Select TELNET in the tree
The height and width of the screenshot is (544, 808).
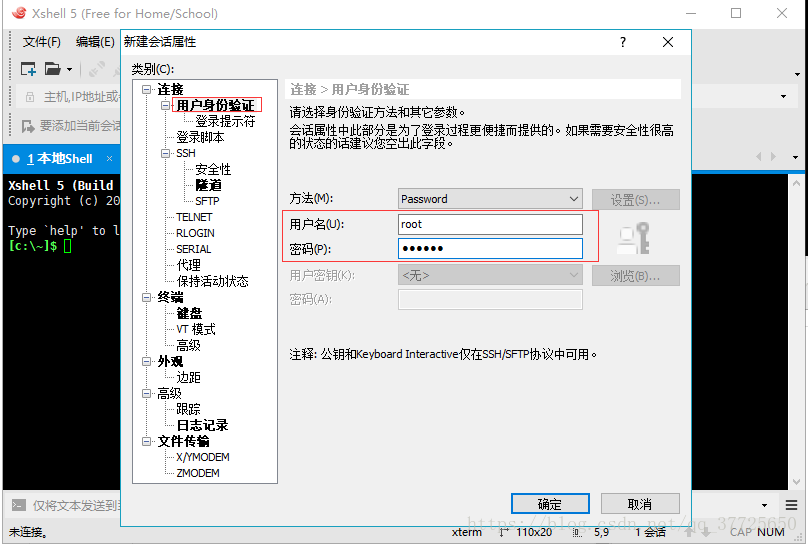(x=194, y=217)
